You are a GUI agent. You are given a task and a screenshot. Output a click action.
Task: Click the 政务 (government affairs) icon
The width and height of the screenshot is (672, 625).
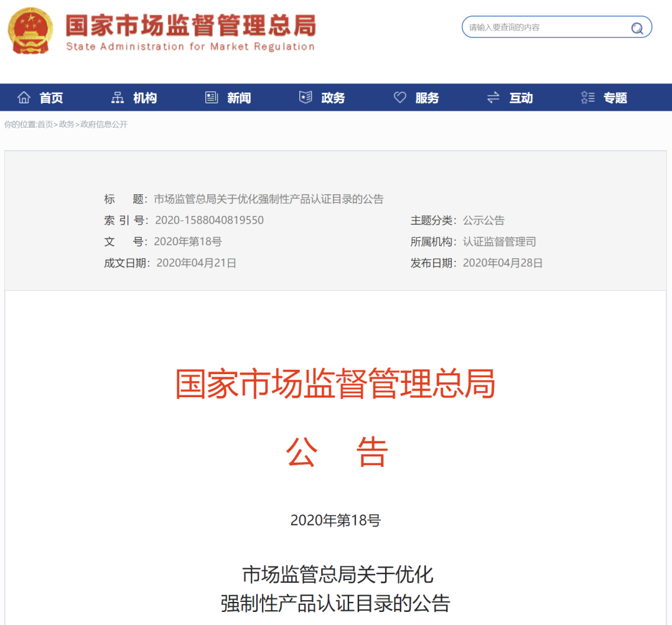click(x=305, y=97)
